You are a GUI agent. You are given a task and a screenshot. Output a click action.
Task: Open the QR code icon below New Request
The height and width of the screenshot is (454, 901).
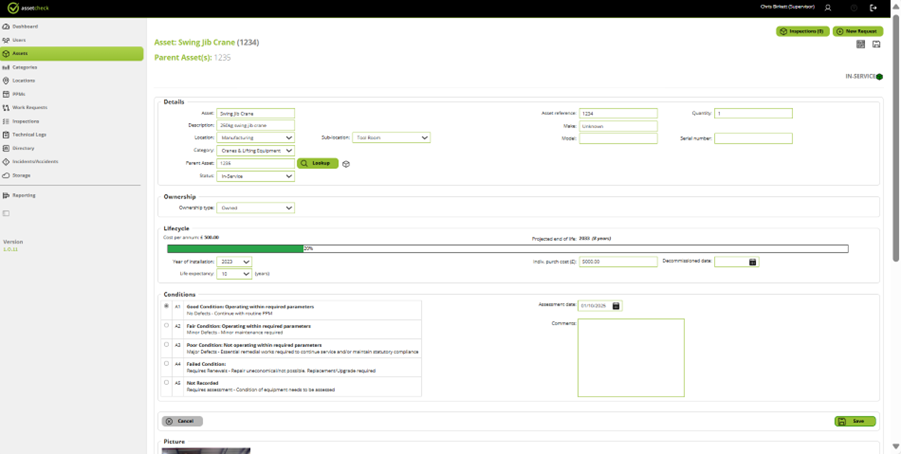click(x=861, y=45)
